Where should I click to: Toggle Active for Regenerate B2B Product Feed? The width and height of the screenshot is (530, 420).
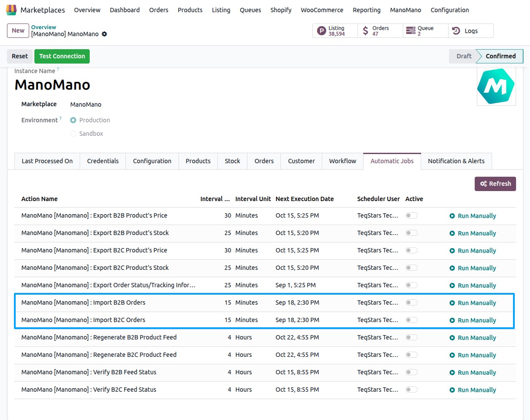[412, 337]
